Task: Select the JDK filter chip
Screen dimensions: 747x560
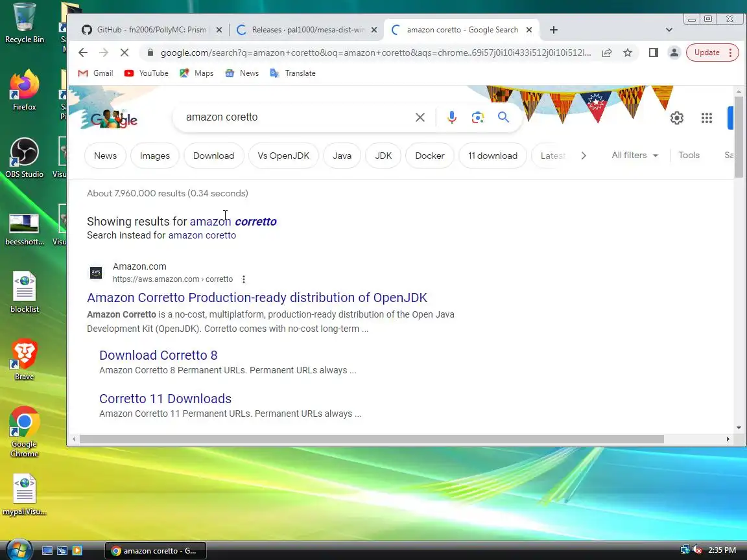Action: pyautogui.click(x=383, y=156)
